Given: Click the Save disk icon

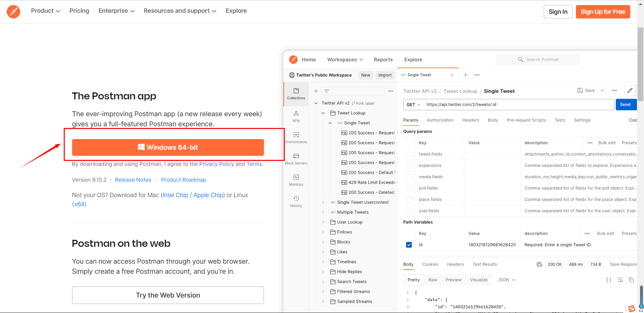Looking at the screenshot, I should pyautogui.click(x=580, y=90).
